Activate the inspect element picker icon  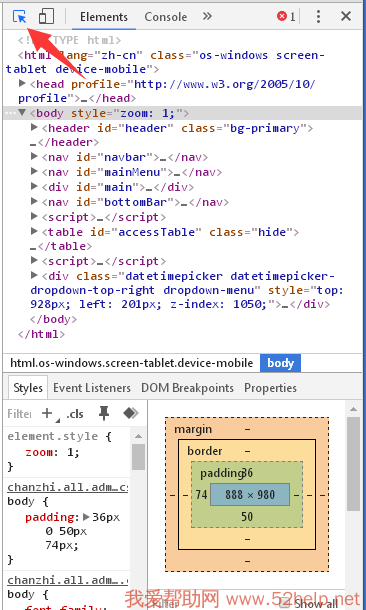pos(19,16)
